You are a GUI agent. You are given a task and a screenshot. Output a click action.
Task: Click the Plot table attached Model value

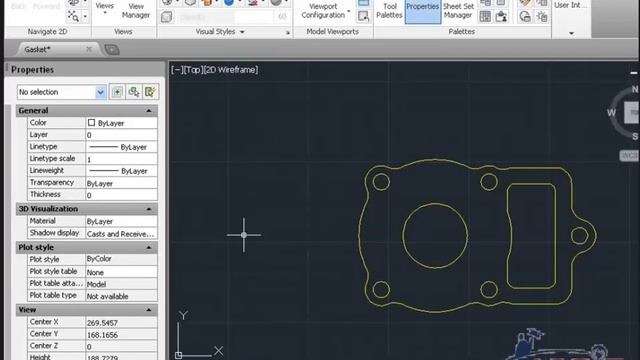coord(121,284)
